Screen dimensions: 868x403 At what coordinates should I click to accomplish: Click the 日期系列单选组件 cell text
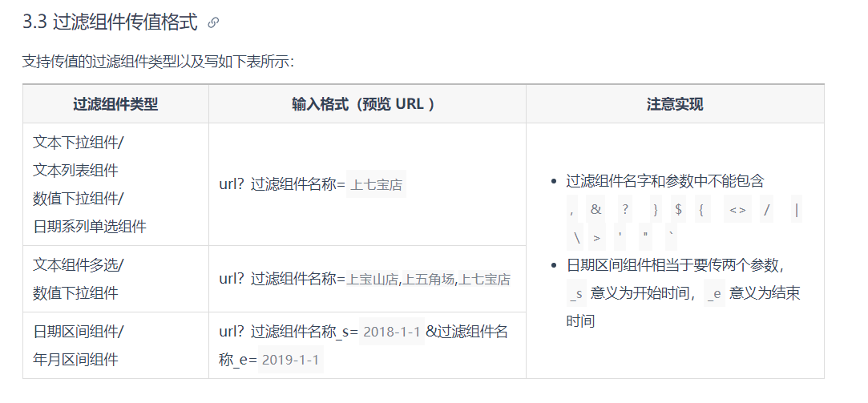[x=90, y=227]
